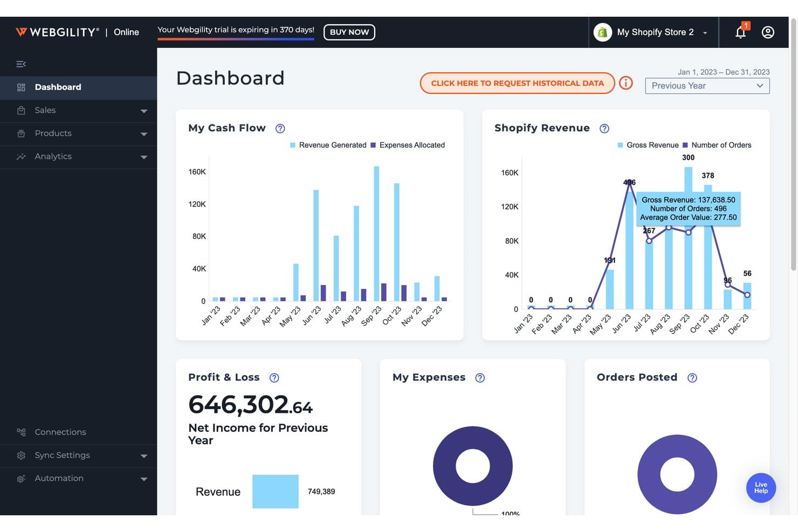The height and width of the screenshot is (532, 798).
Task: Toggle Revenue Generated legend series
Action: [x=328, y=145]
